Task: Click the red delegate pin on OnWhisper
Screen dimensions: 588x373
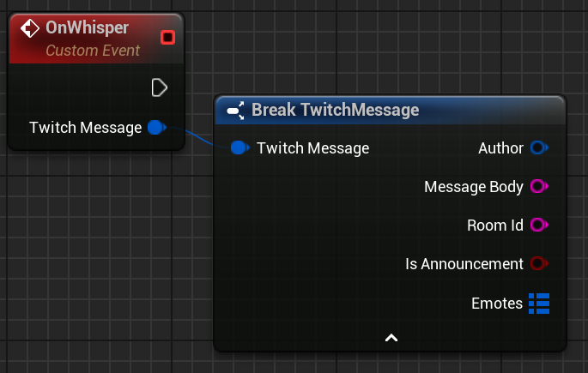Action: [x=167, y=36]
